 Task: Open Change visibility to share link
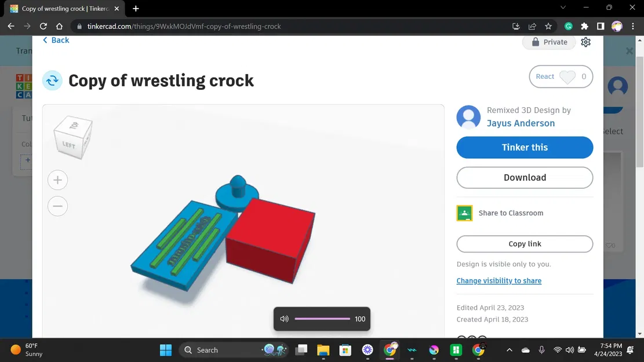(499, 280)
